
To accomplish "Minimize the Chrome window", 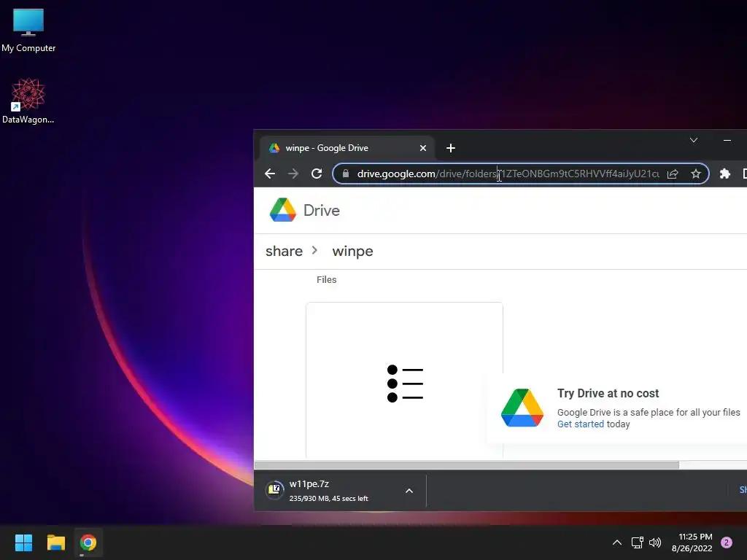I will pyautogui.click(x=727, y=140).
